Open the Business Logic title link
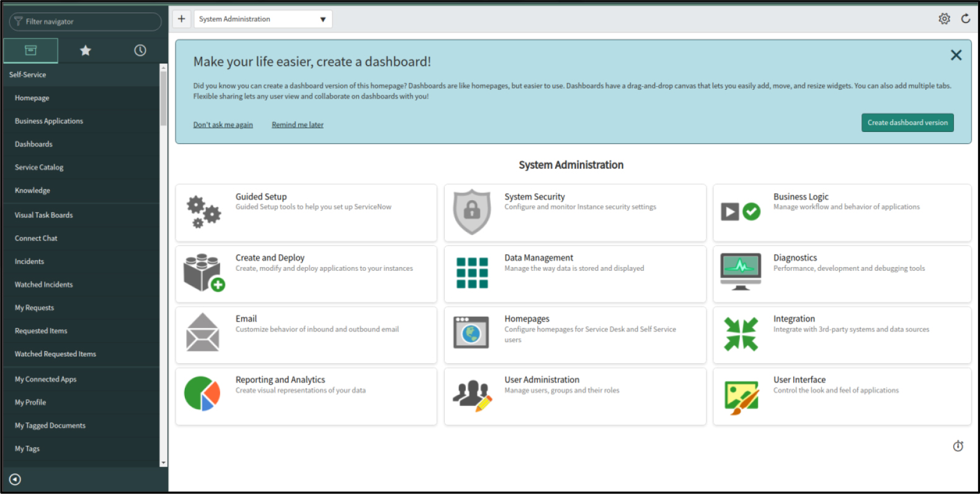Viewport: 980px width, 494px height. pos(801,196)
